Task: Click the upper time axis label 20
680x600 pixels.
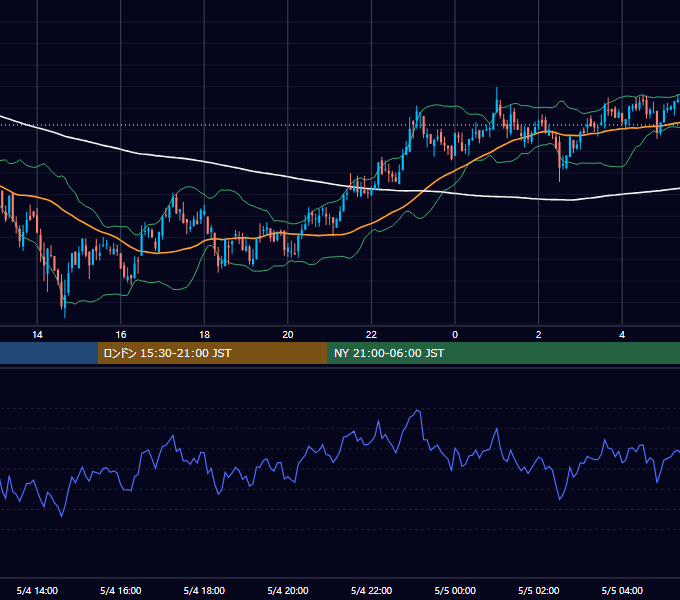Action: (x=288, y=335)
